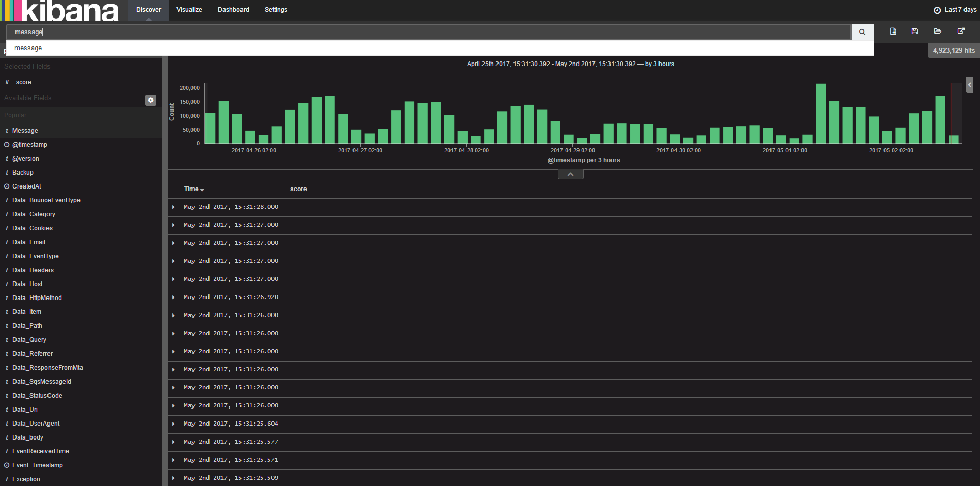Click the search magnifier button

pos(862,32)
